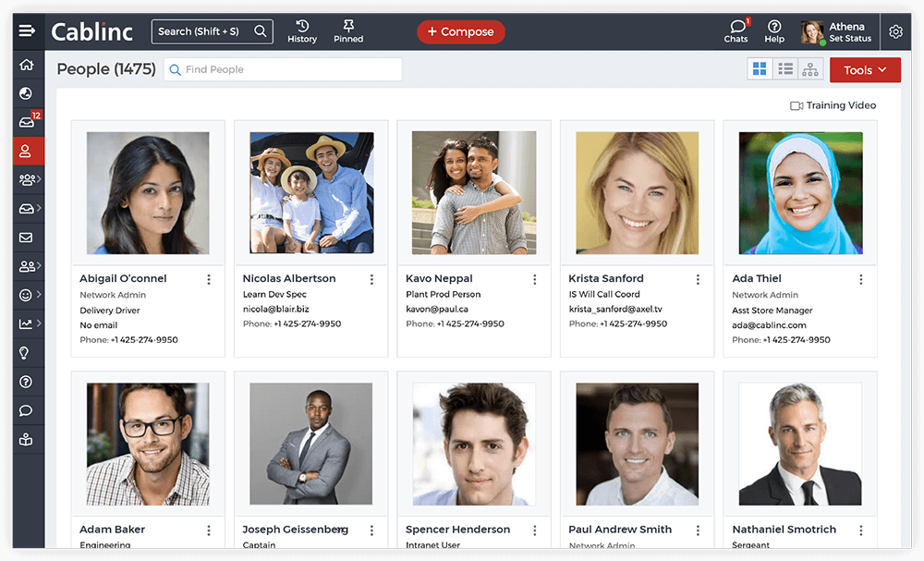Open settings gear in top right
Image resolution: width=924 pixels, height=561 pixels.
895,31
